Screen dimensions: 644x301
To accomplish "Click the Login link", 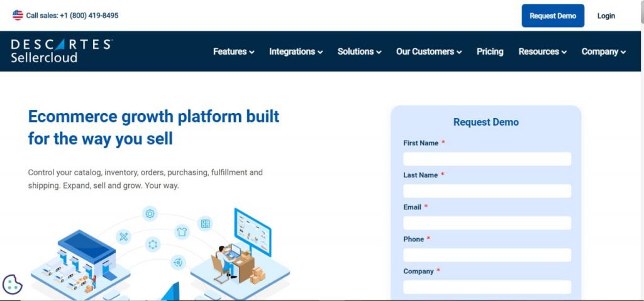I will [606, 16].
